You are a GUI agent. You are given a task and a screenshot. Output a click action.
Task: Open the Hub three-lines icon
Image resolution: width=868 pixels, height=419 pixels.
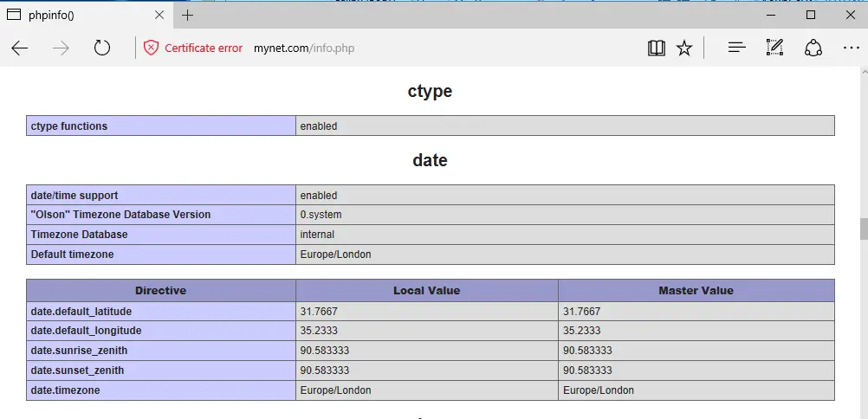click(x=737, y=48)
